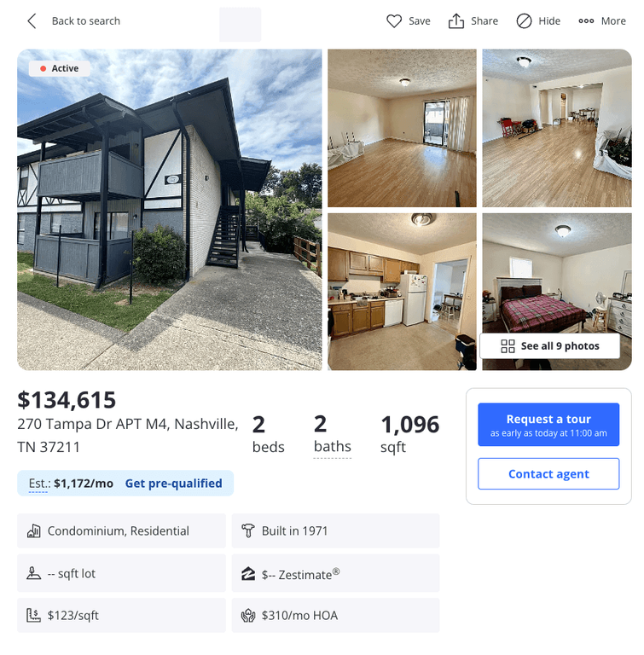Request a tour of the property
Screen dimensions: 644x655
coord(548,425)
